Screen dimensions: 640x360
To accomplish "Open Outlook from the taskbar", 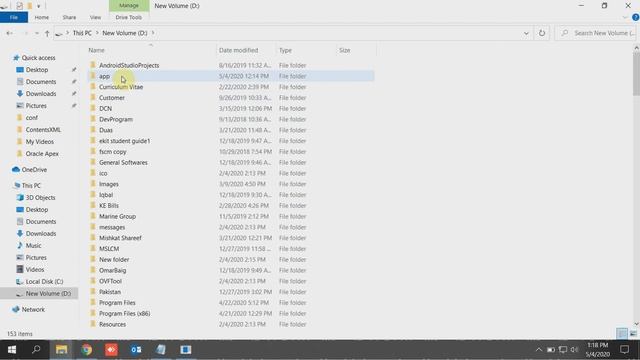I will click(x=136, y=350).
